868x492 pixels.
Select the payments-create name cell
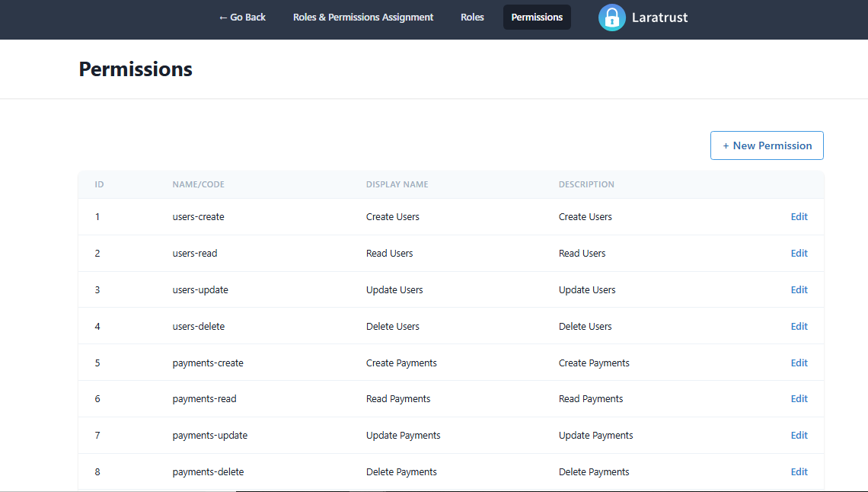[x=208, y=363]
